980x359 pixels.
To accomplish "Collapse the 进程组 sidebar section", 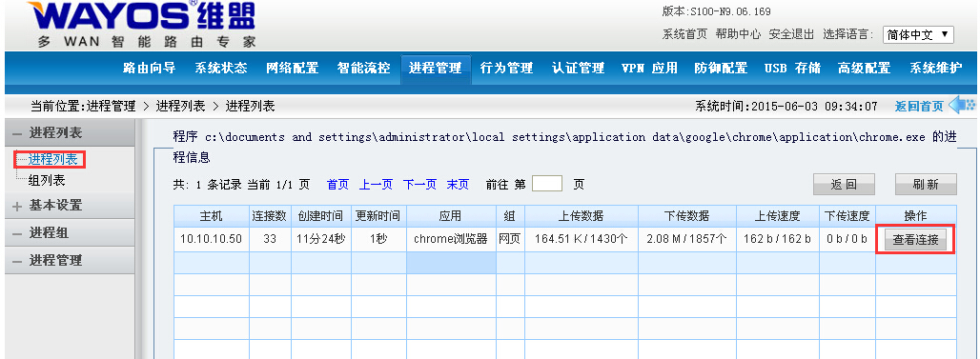I will [69, 232].
